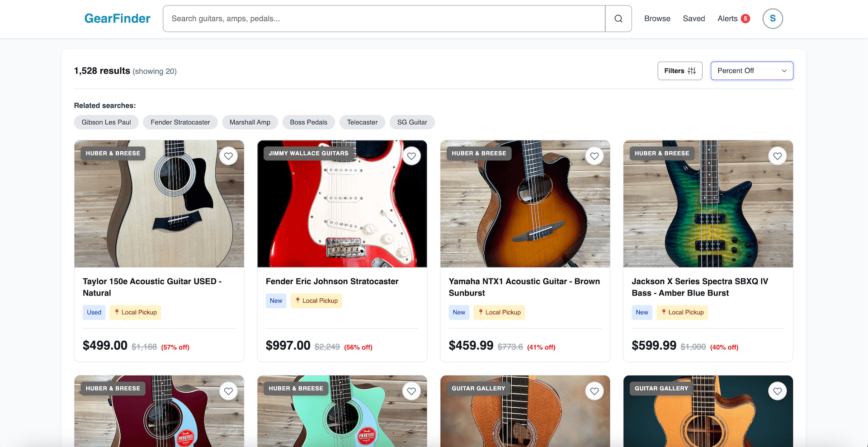Open the Percent Off sort dropdown
The width and height of the screenshot is (868, 447).
751,71
